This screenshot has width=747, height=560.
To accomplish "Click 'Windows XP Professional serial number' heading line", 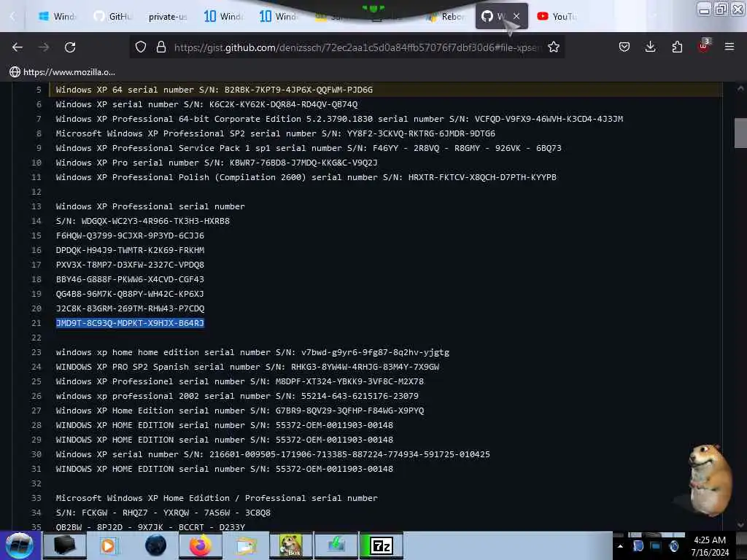I will coord(150,206).
